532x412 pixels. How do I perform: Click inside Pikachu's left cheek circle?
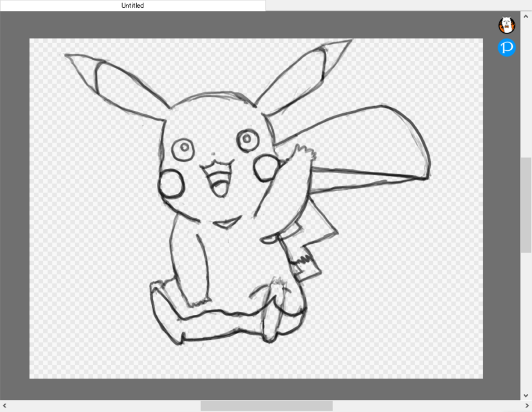[x=171, y=184]
